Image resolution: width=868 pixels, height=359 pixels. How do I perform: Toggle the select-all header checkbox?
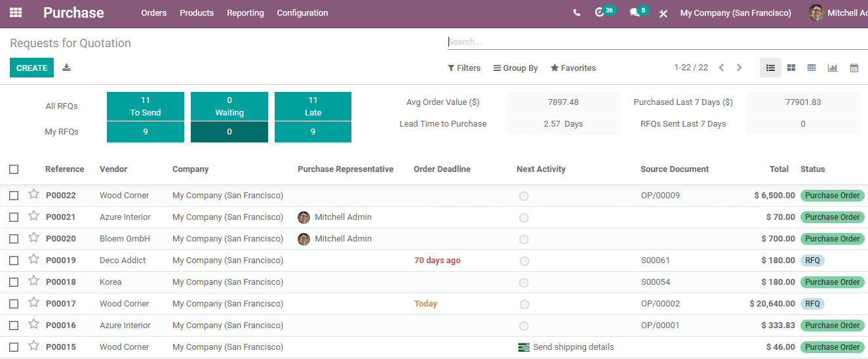[x=14, y=169]
